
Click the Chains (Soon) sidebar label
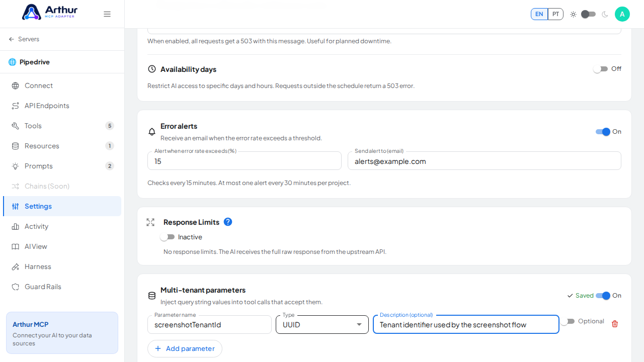coord(47,186)
